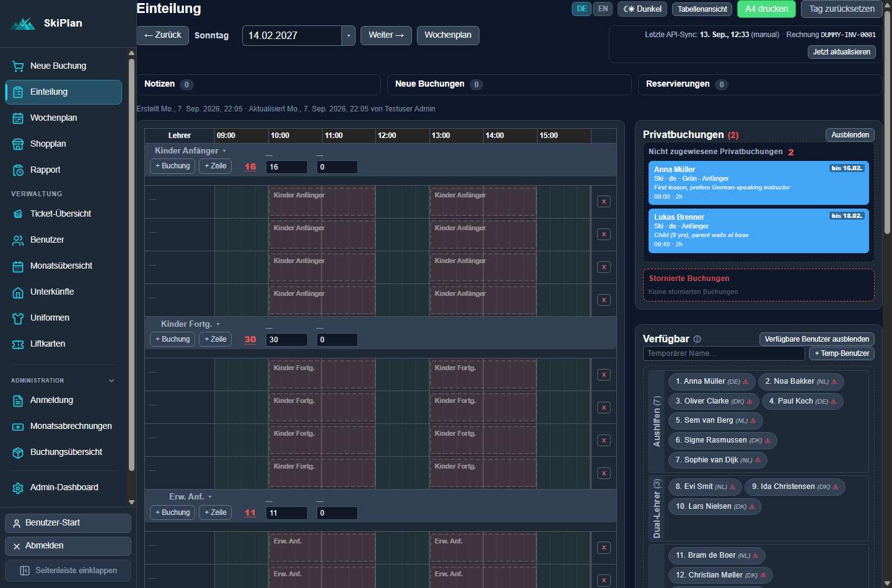Open Wochenplan calendar icon
This screenshot has width=892, height=588.
pos(18,118)
